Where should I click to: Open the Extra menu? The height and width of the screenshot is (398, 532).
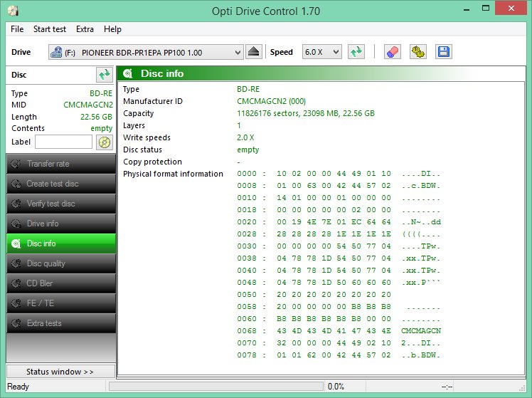(x=85, y=29)
